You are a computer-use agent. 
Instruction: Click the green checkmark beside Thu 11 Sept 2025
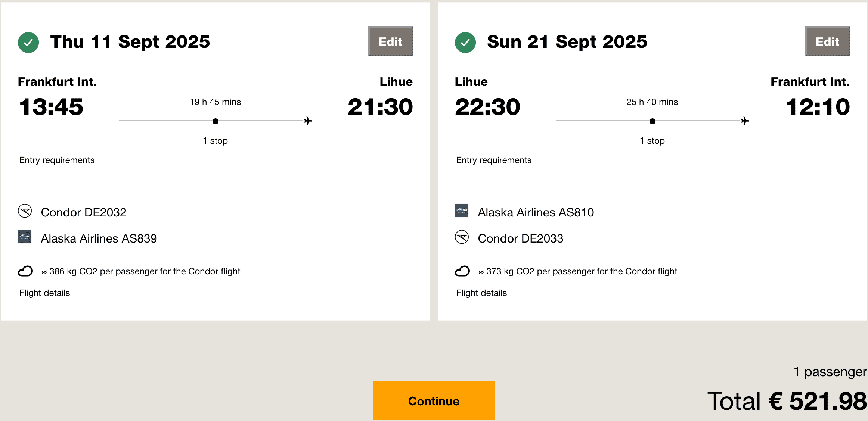(x=28, y=43)
